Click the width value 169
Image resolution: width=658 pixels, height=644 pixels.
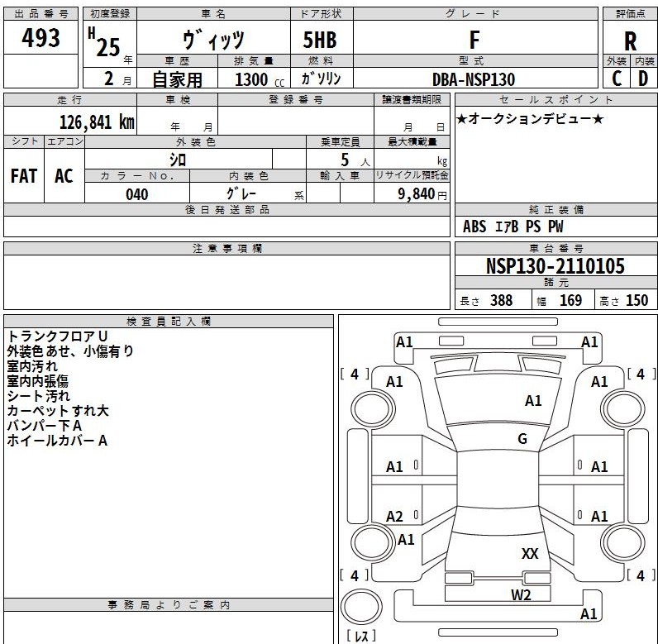[x=570, y=300]
